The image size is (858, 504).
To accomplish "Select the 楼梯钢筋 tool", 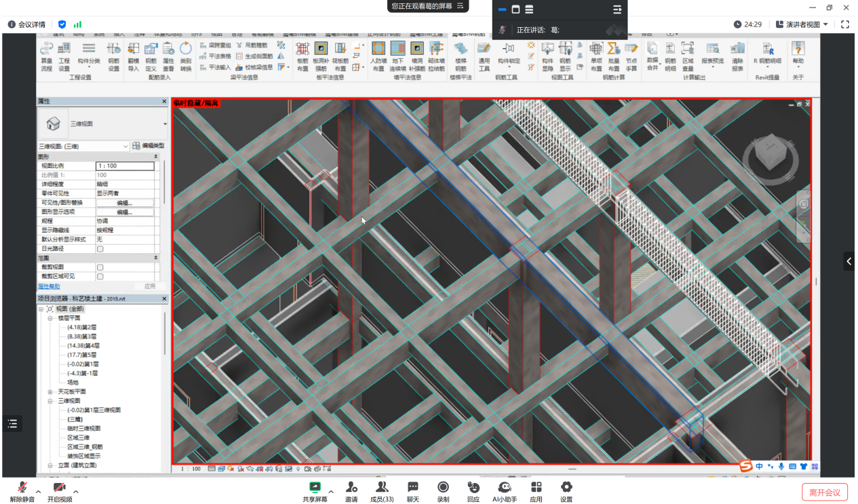I will point(461,56).
